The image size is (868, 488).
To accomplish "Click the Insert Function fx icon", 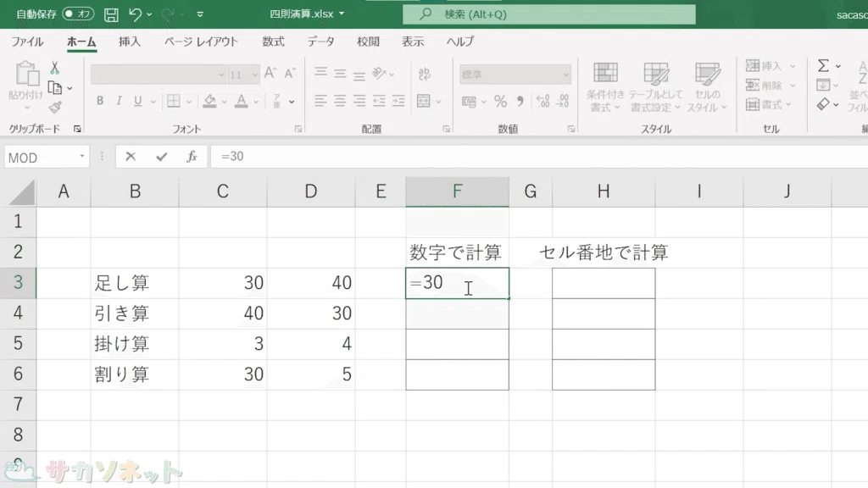I will click(x=192, y=157).
